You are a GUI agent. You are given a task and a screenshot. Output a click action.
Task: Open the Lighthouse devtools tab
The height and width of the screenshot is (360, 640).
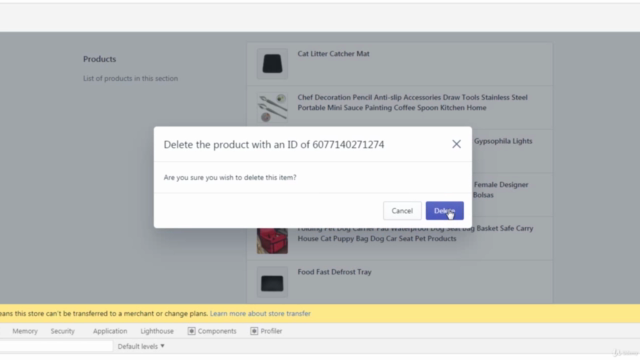(157, 331)
